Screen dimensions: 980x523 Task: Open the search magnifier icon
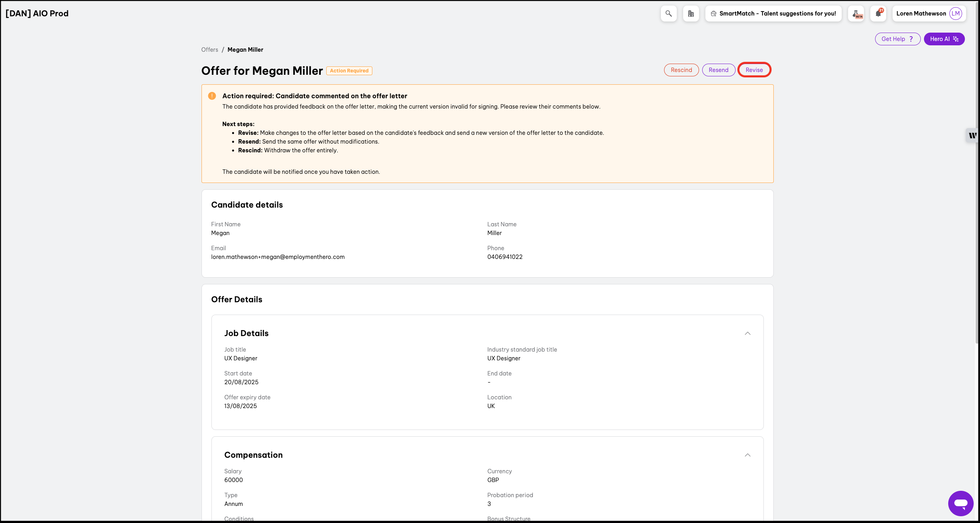(x=668, y=14)
